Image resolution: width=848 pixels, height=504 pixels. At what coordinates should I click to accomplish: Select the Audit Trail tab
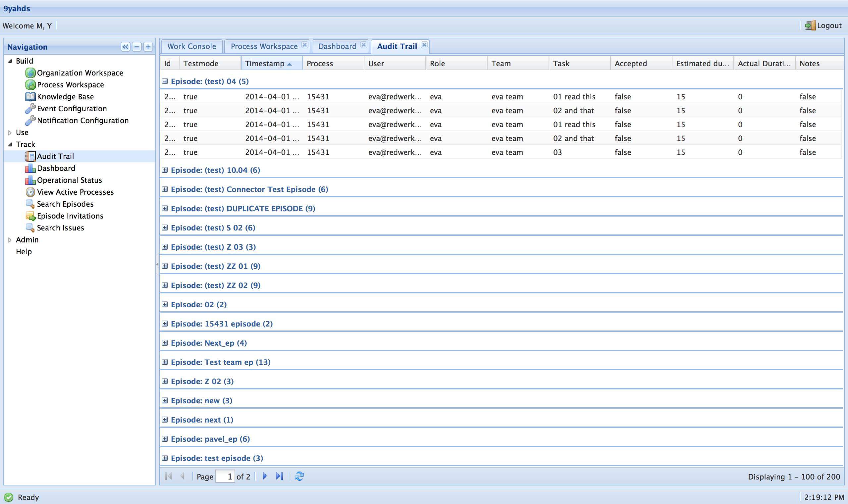pyautogui.click(x=397, y=46)
